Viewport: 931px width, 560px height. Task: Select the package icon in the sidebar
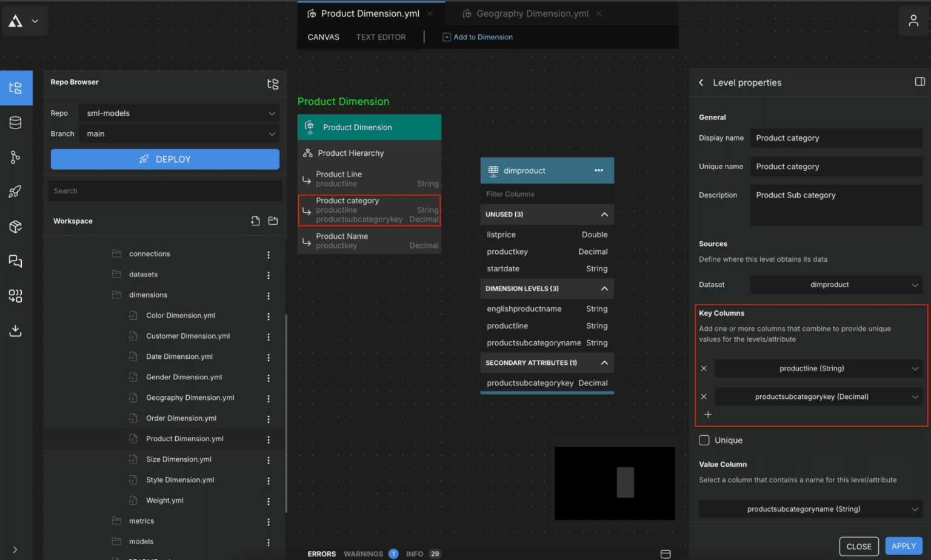click(16, 226)
